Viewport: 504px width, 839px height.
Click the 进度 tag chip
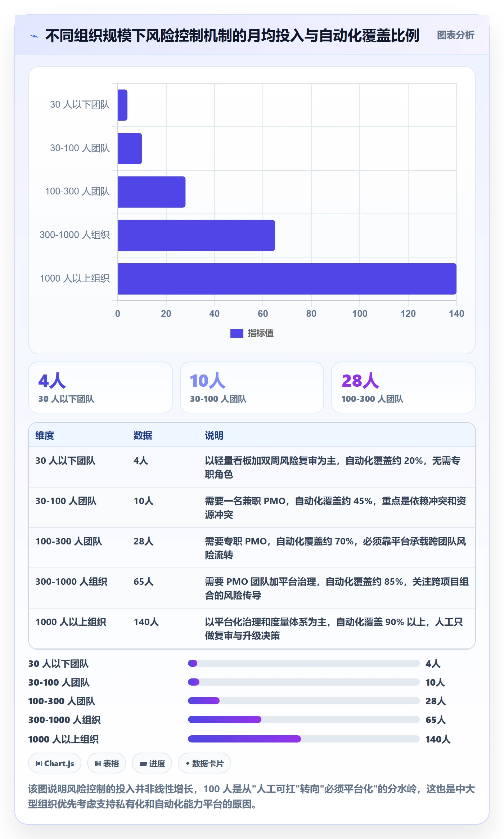click(152, 763)
